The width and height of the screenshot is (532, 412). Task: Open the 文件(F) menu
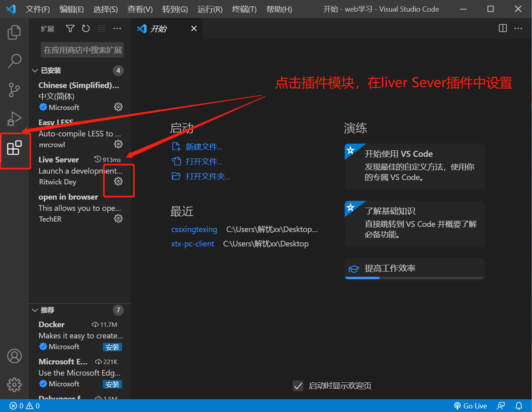pyautogui.click(x=38, y=9)
